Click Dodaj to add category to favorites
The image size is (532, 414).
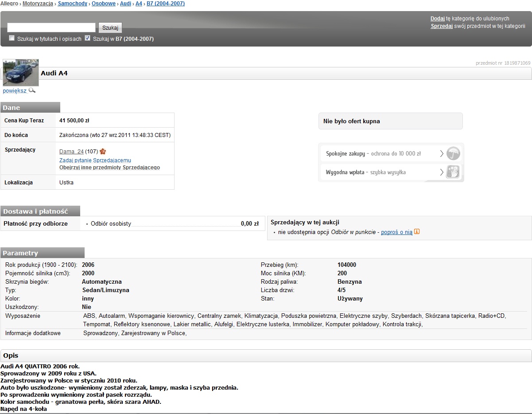(x=438, y=19)
